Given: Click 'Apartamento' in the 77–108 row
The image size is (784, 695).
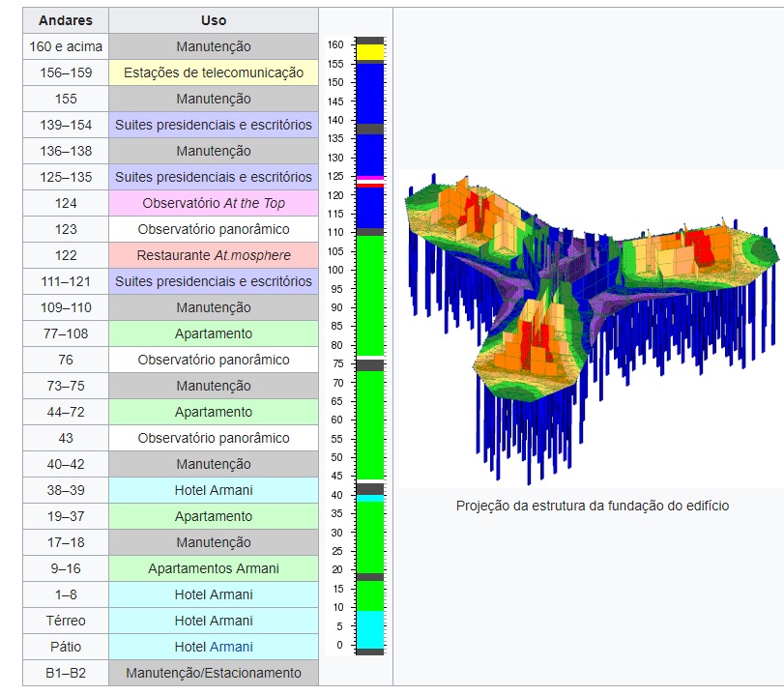Looking at the screenshot, I should (214, 333).
